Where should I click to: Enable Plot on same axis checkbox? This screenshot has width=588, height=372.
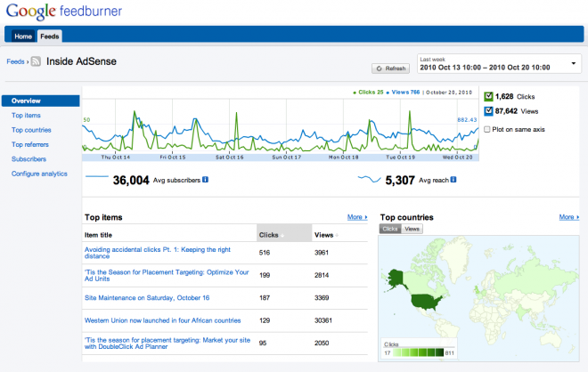click(486, 129)
